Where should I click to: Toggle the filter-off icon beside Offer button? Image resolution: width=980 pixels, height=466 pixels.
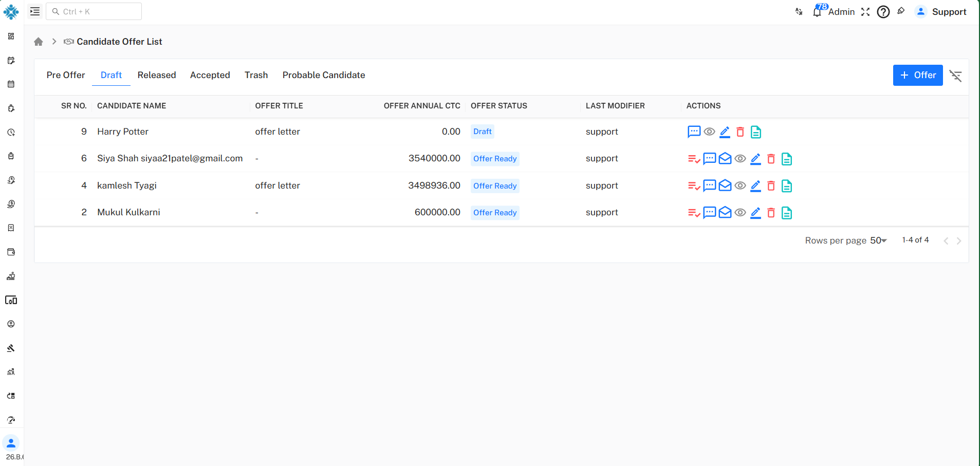(955, 76)
